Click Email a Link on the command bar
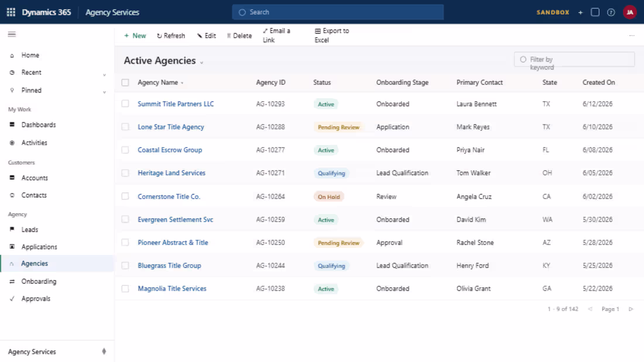The height and width of the screenshot is (362, 644). click(x=276, y=35)
